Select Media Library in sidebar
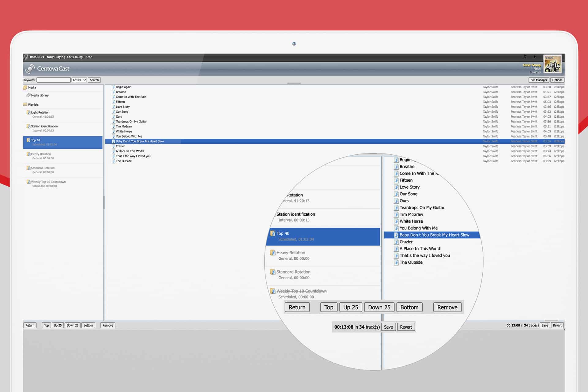Image resolution: width=588 pixels, height=392 pixels. 40,95
